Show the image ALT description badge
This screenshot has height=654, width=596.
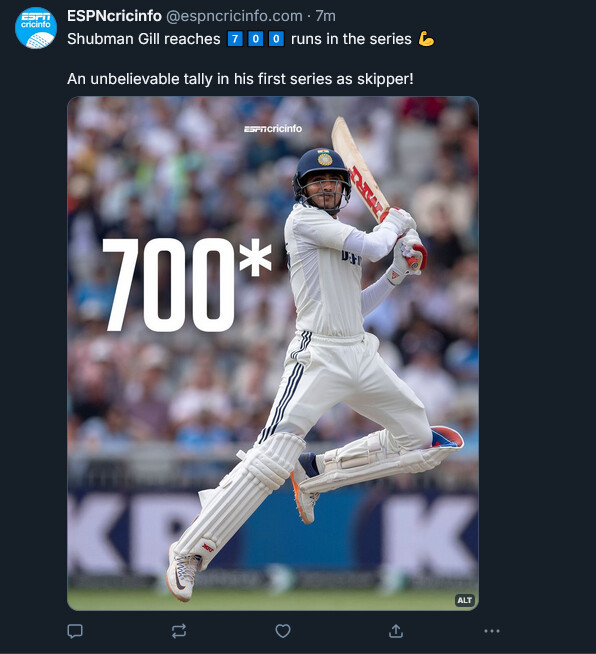tap(465, 600)
